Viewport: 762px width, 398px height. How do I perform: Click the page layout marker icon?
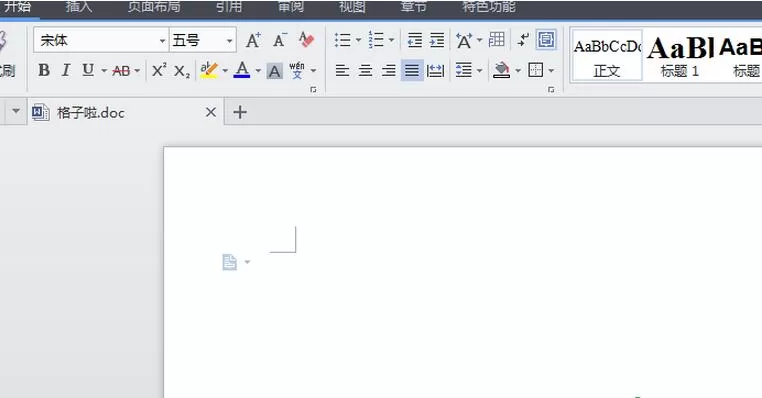tap(229, 262)
